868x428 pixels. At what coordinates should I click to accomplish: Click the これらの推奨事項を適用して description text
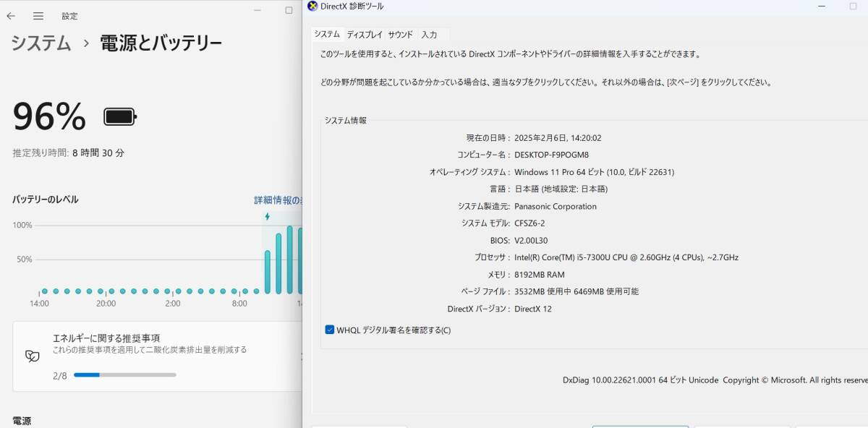click(x=150, y=350)
